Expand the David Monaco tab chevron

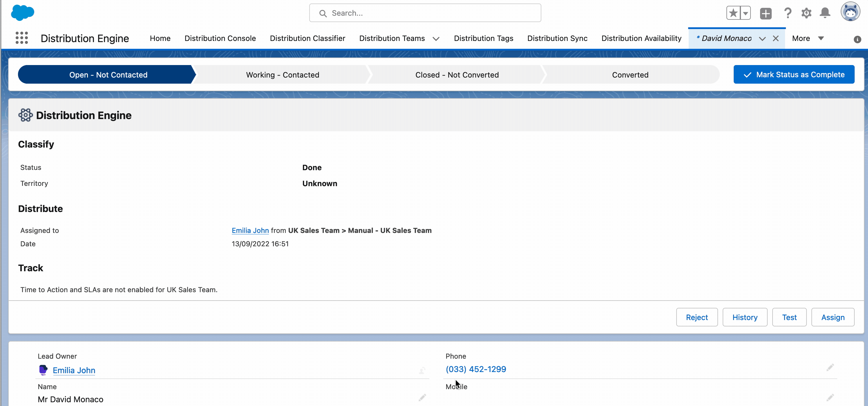point(762,39)
